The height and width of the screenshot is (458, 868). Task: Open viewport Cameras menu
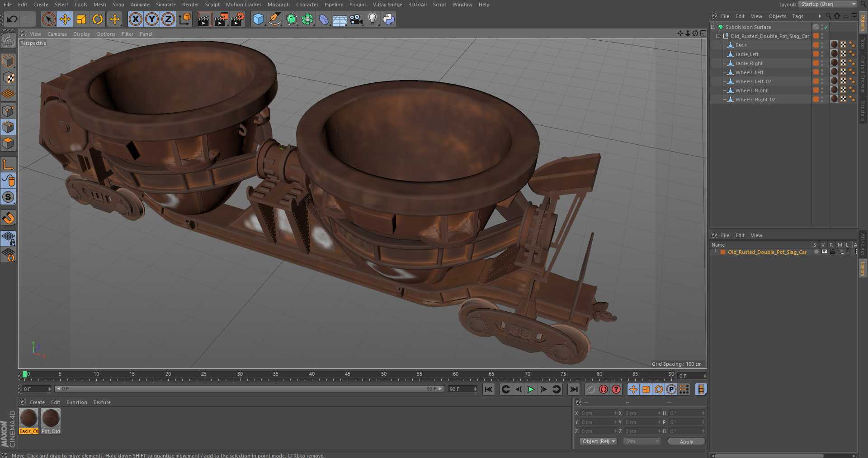coord(57,34)
